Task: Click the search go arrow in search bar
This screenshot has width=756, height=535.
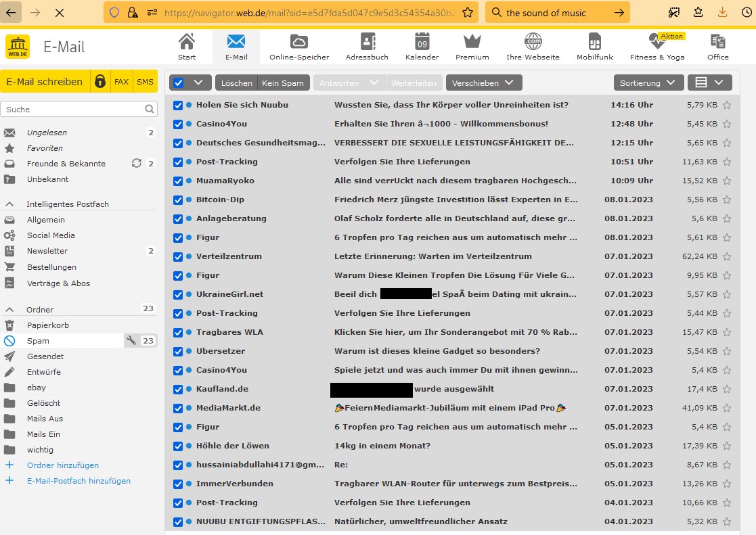Action: [619, 13]
